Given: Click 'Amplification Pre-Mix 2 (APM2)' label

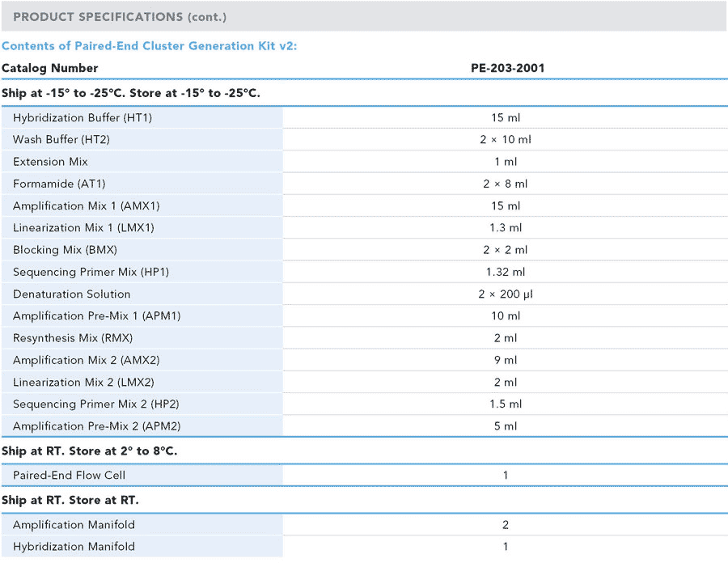Looking at the screenshot, I should [x=96, y=426].
